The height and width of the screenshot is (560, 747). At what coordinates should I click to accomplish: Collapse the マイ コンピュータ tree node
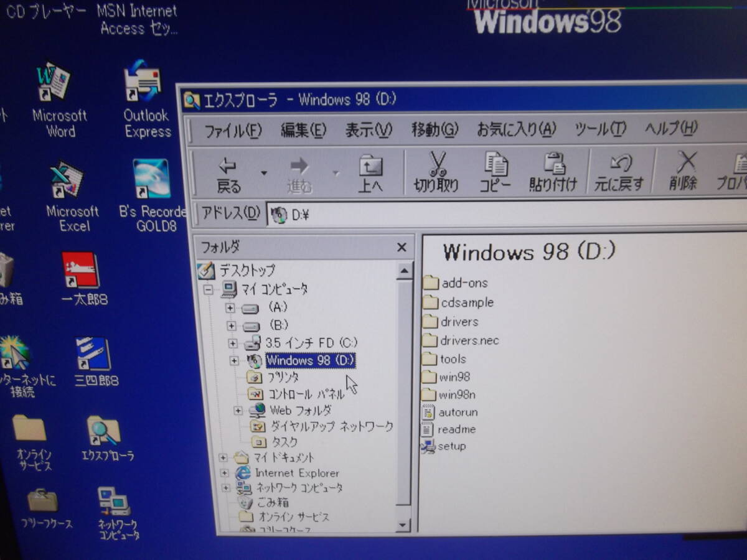[x=208, y=289]
